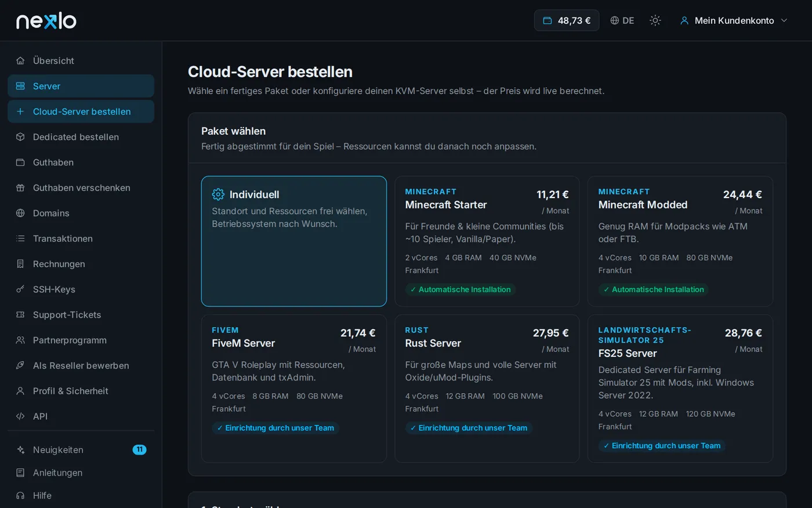Pick the Rust Server package
The image size is (812, 508).
pos(487,388)
